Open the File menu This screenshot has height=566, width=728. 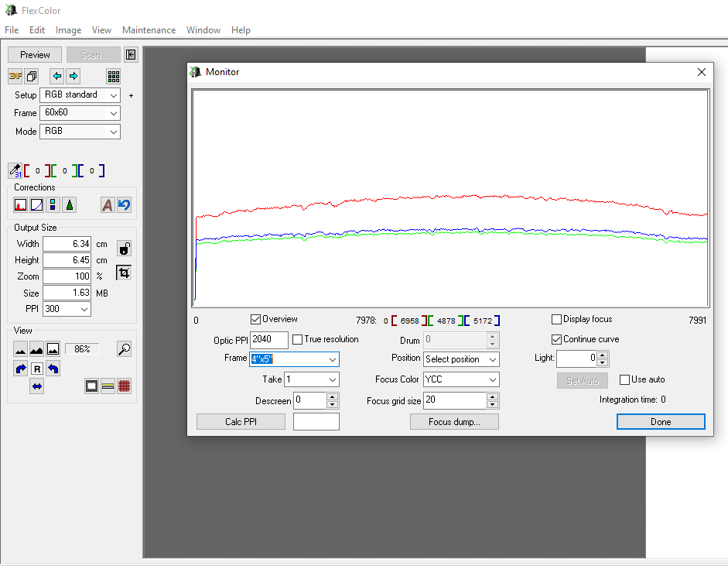[12, 29]
